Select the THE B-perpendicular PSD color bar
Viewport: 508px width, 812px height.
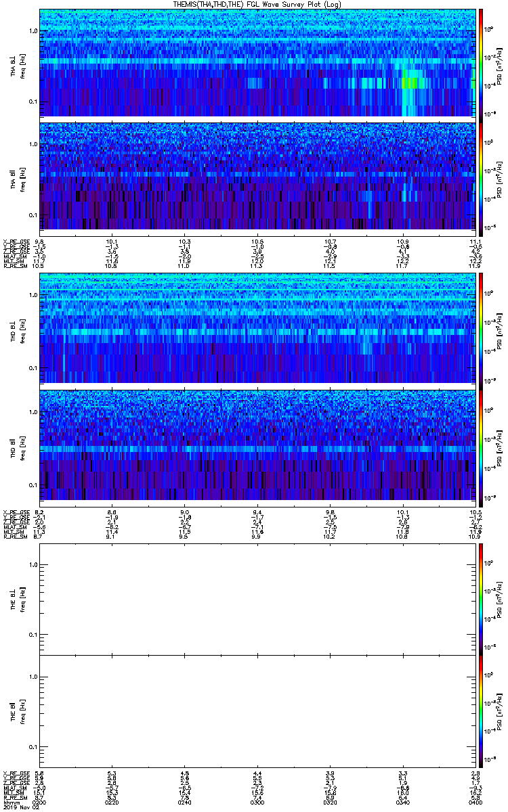(x=481, y=598)
